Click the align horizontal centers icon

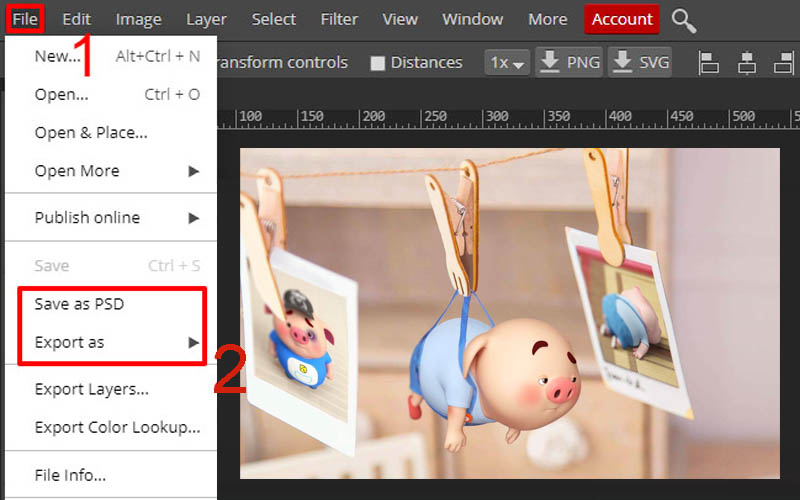click(746, 63)
